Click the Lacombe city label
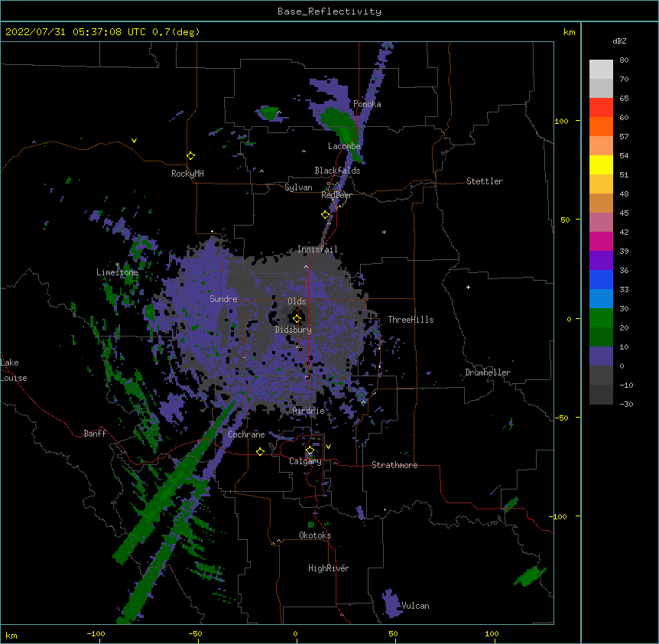Viewport: 659px width, 644px height. point(344,146)
